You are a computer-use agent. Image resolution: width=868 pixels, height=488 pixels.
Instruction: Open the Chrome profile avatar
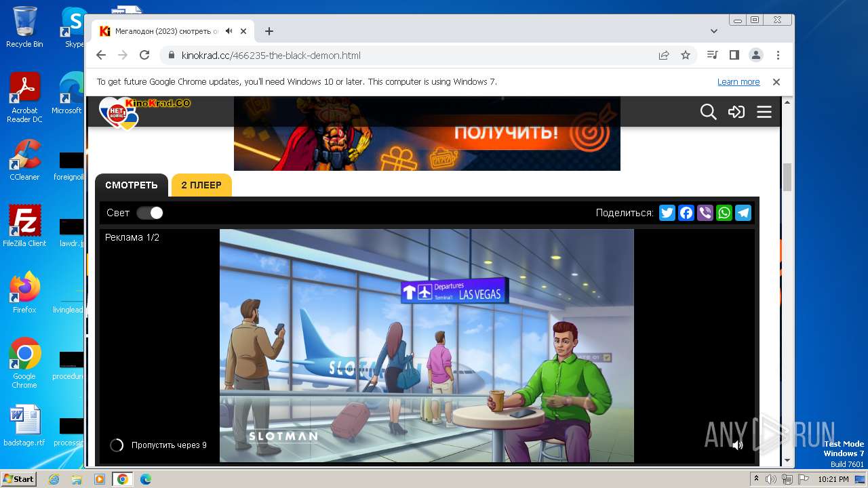[756, 55]
